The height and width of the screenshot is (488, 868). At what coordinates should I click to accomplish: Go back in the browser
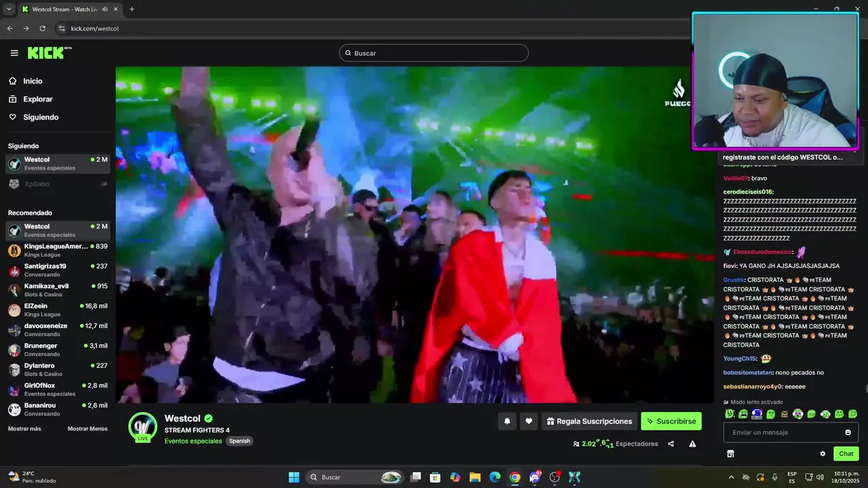pyautogui.click(x=9, y=28)
